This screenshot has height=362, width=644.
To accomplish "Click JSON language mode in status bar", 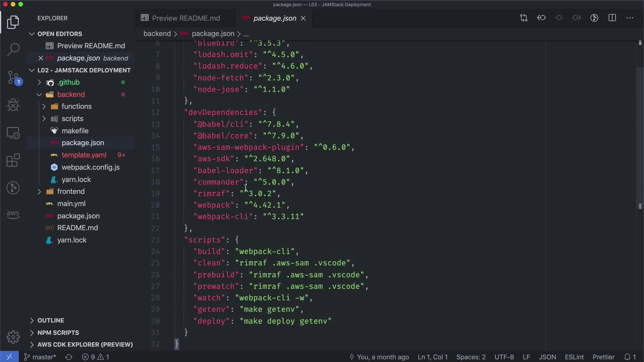I will tap(547, 357).
